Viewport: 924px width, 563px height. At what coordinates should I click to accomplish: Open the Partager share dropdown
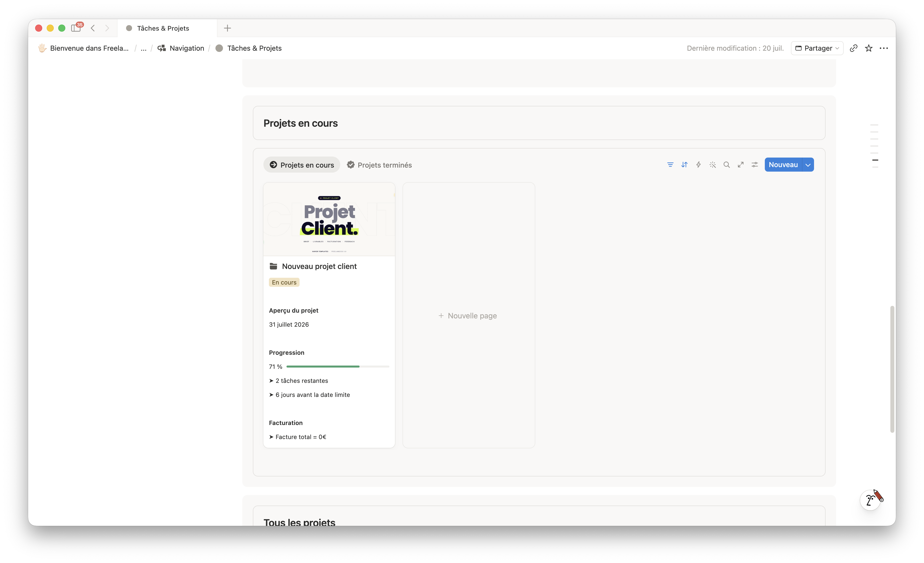tap(817, 48)
